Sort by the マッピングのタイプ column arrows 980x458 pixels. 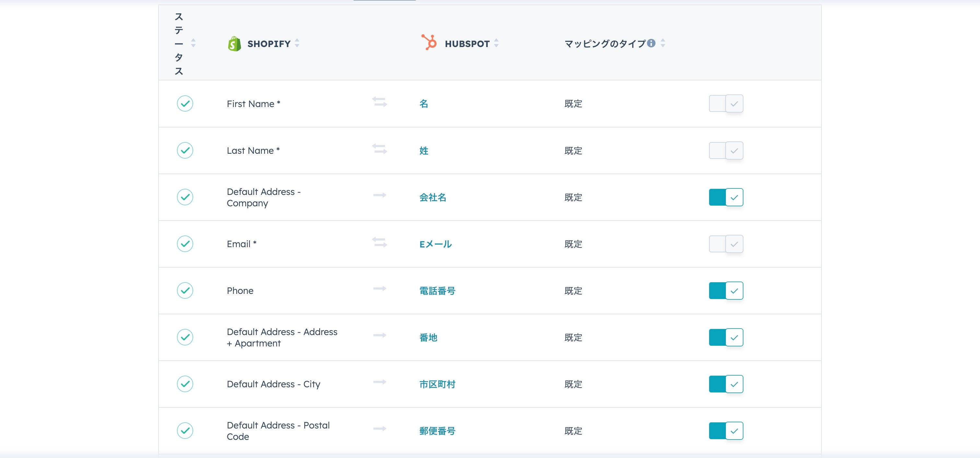coord(663,43)
